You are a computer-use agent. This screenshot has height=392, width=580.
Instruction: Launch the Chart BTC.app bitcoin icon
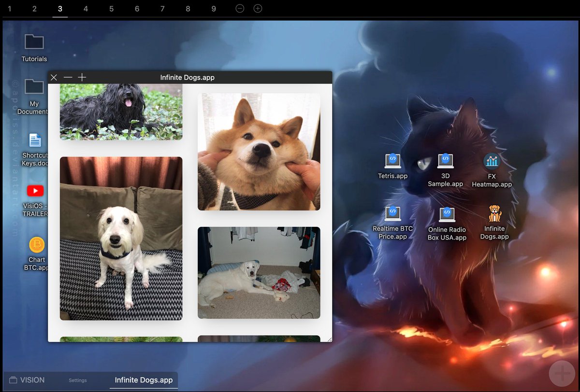(37, 245)
